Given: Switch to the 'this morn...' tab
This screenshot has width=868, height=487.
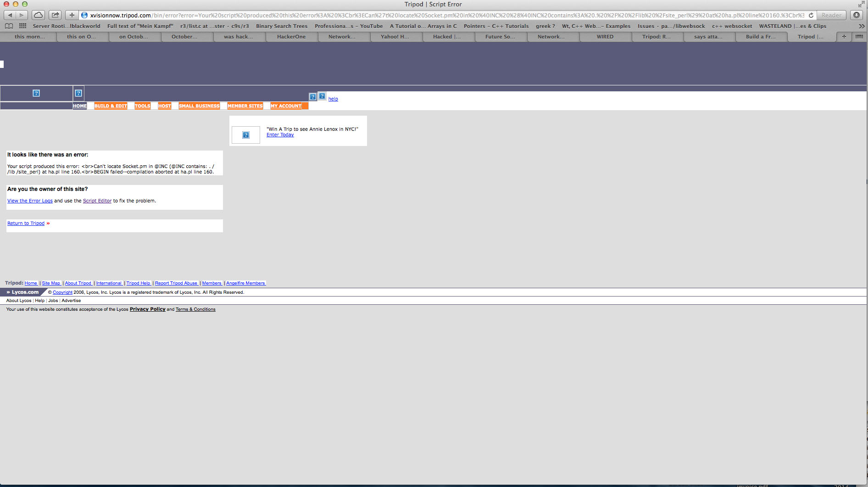Looking at the screenshot, I should (x=30, y=37).
